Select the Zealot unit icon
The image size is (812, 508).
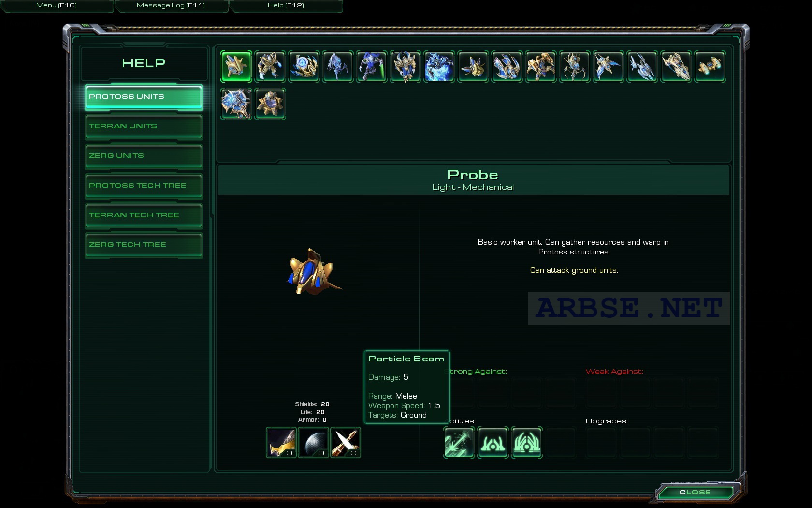[270, 66]
